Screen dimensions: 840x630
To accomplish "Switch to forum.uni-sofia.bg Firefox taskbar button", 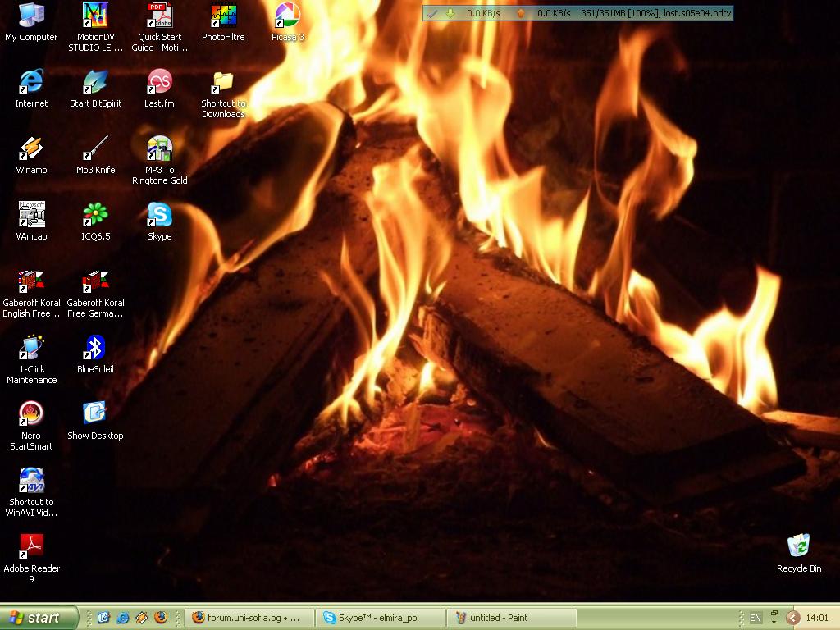I will [250, 618].
